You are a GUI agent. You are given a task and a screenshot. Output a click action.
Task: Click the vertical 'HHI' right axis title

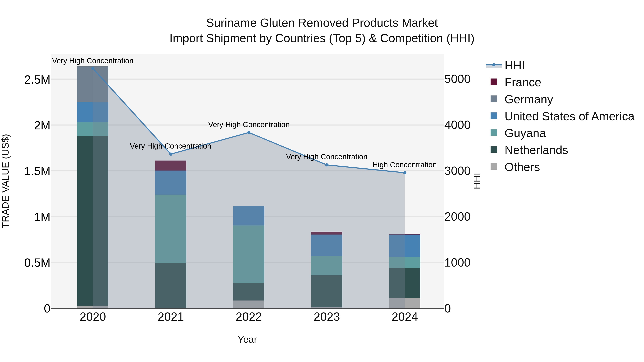click(477, 181)
